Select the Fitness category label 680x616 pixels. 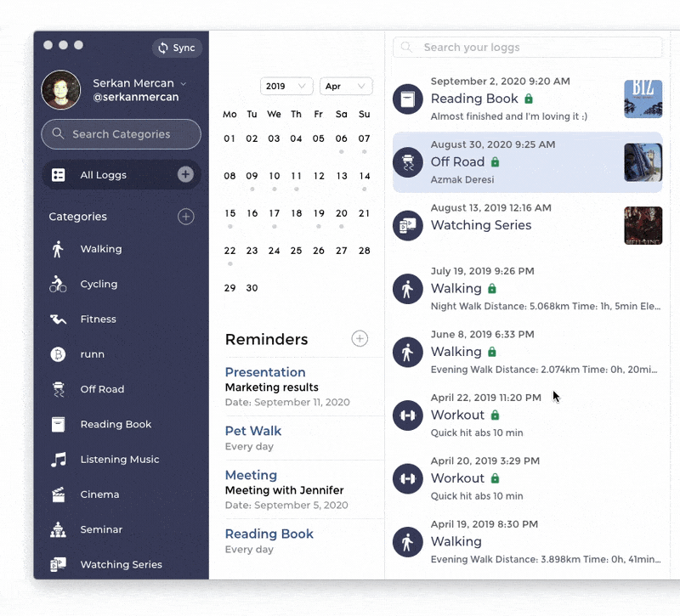(99, 319)
